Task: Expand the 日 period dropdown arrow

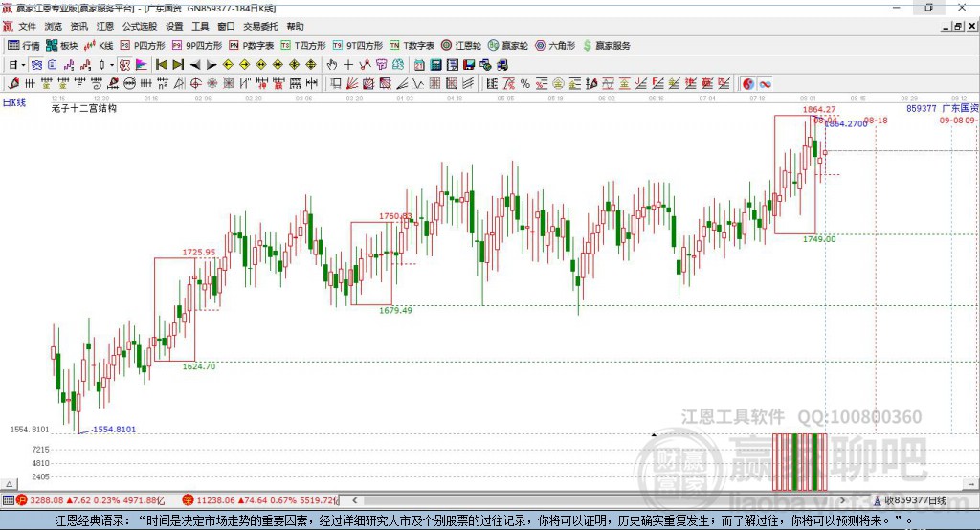Action: click(23, 65)
